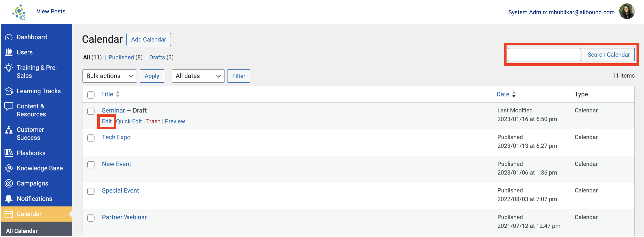644x237 pixels.
Task: Switch to the Published filter tab
Action: 121,57
